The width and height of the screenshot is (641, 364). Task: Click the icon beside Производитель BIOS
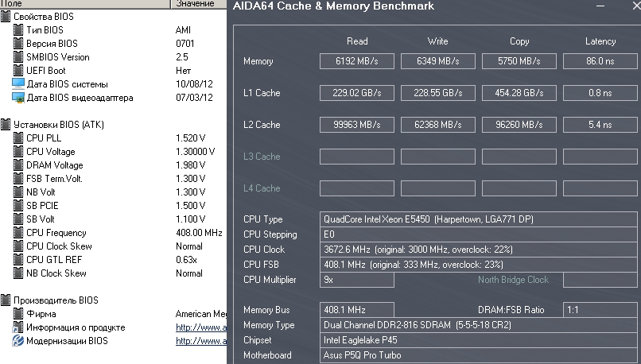click(6, 300)
